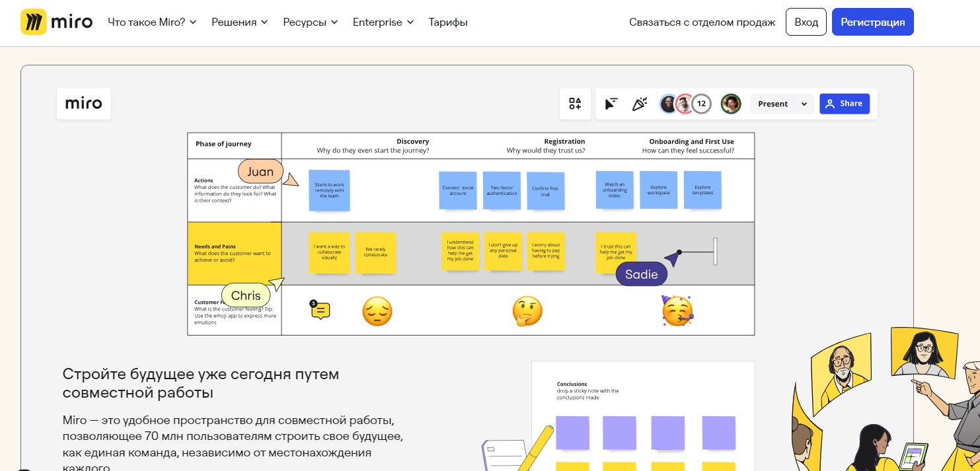Open the 12 collaborators counter

701,104
